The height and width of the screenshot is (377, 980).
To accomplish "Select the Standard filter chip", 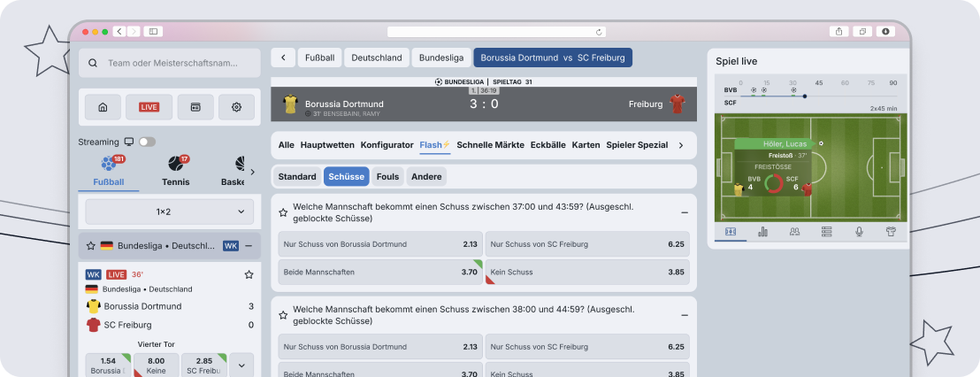I will pos(297,177).
